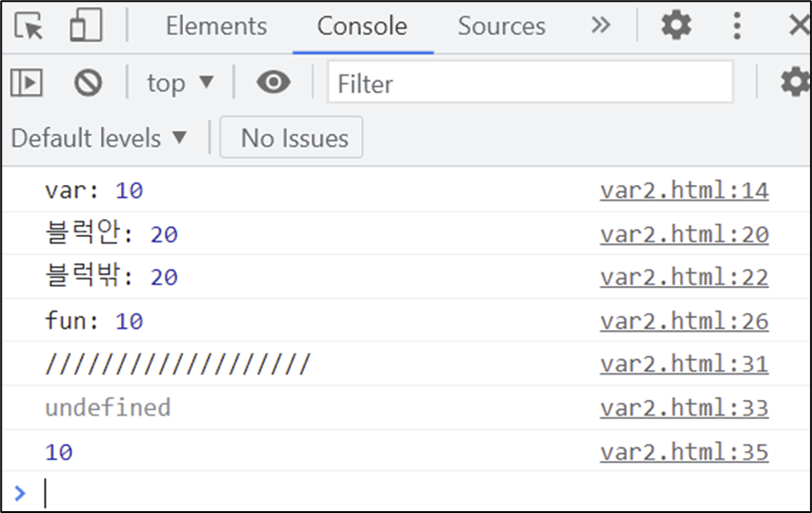Create live expression with eye icon

tap(273, 82)
